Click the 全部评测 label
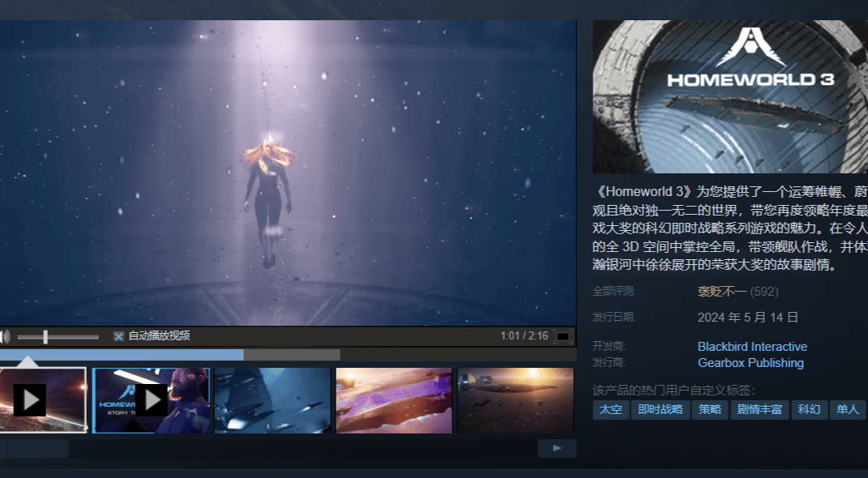 click(x=614, y=292)
